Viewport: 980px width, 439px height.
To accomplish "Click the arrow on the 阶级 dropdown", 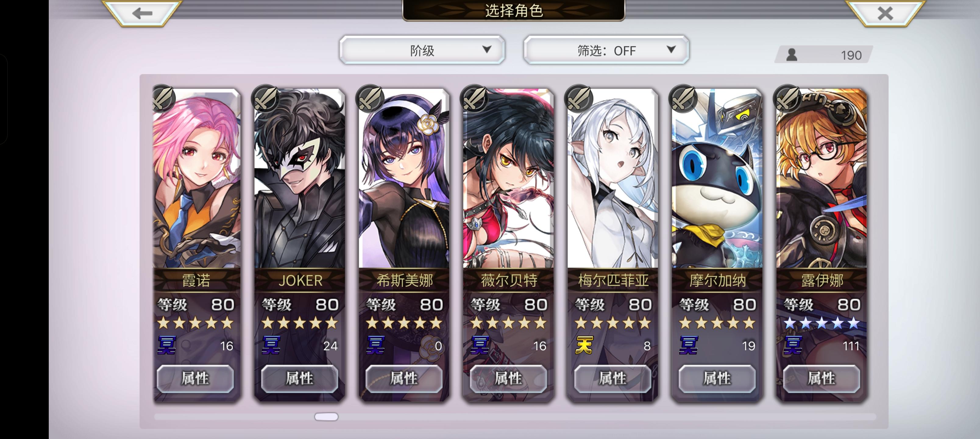I will pos(487,49).
